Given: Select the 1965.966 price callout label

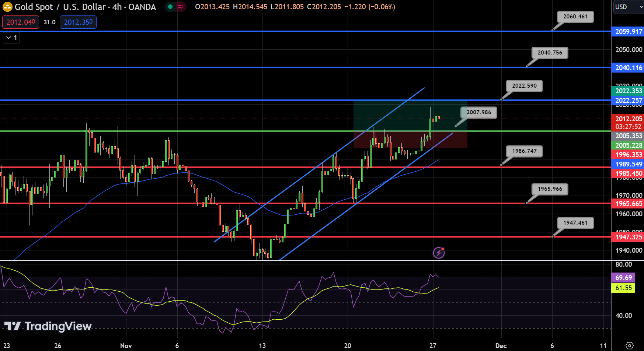Looking at the screenshot, I should (550, 189).
